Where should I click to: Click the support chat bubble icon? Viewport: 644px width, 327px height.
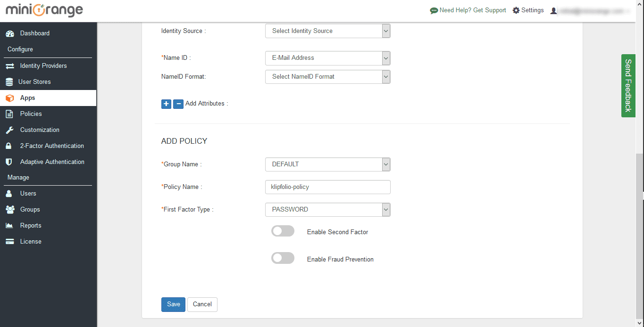[x=434, y=10]
